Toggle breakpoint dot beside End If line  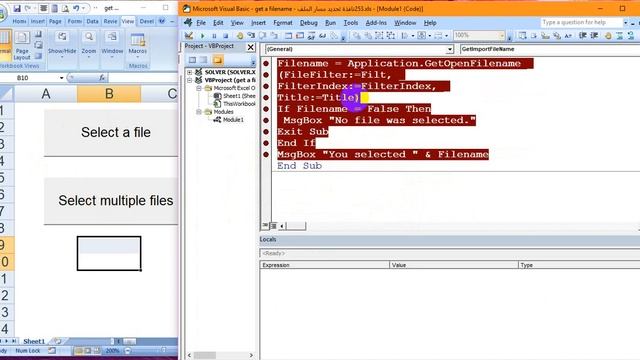click(266, 143)
